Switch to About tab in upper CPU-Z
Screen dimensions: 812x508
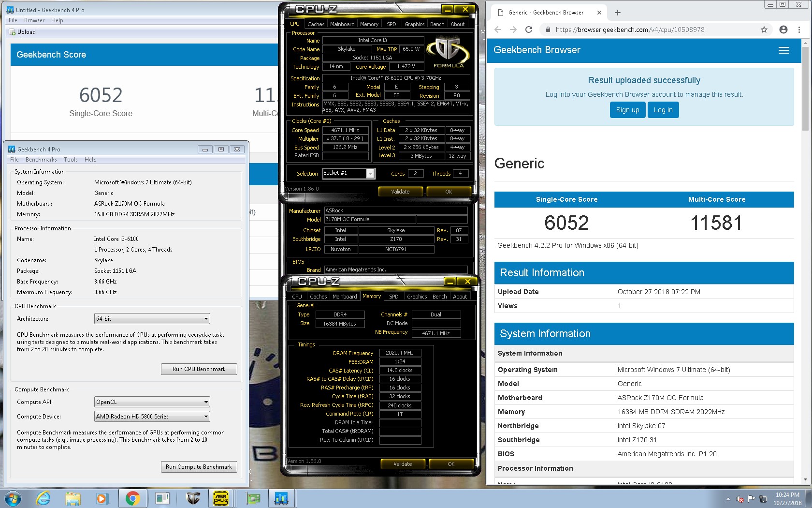(458, 24)
